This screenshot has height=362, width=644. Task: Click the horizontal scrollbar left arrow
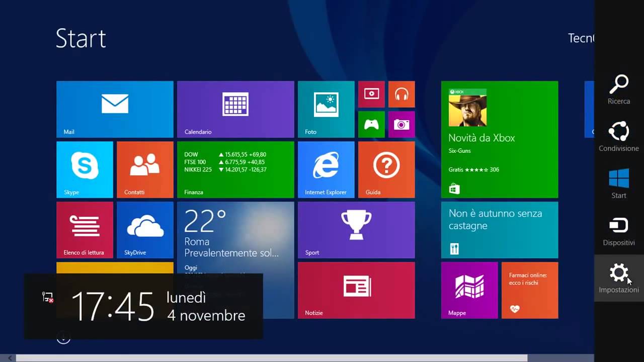9,358
